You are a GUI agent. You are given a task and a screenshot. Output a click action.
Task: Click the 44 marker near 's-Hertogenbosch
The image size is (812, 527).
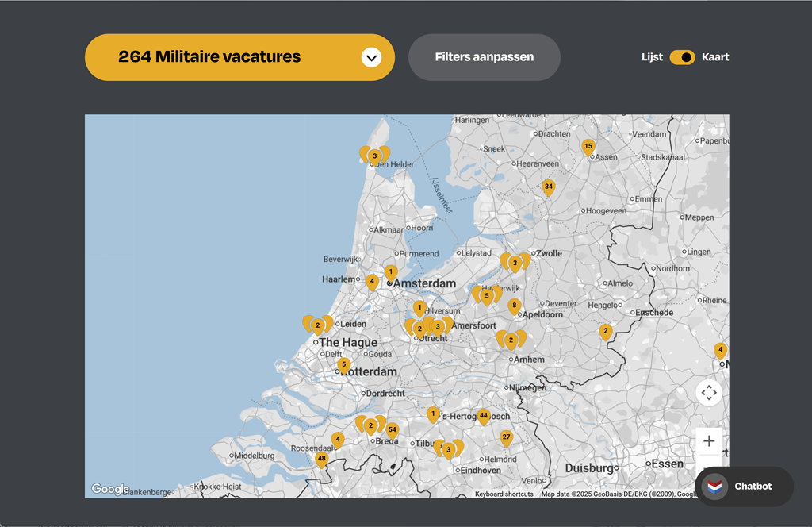point(483,416)
